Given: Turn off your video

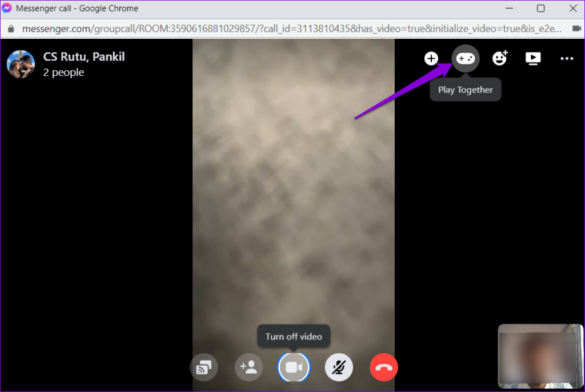Looking at the screenshot, I should tap(294, 367).
